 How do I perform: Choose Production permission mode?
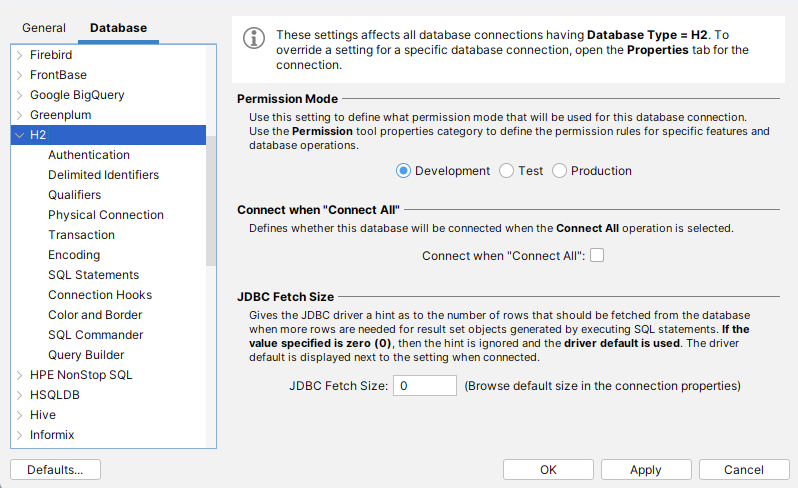560,171
